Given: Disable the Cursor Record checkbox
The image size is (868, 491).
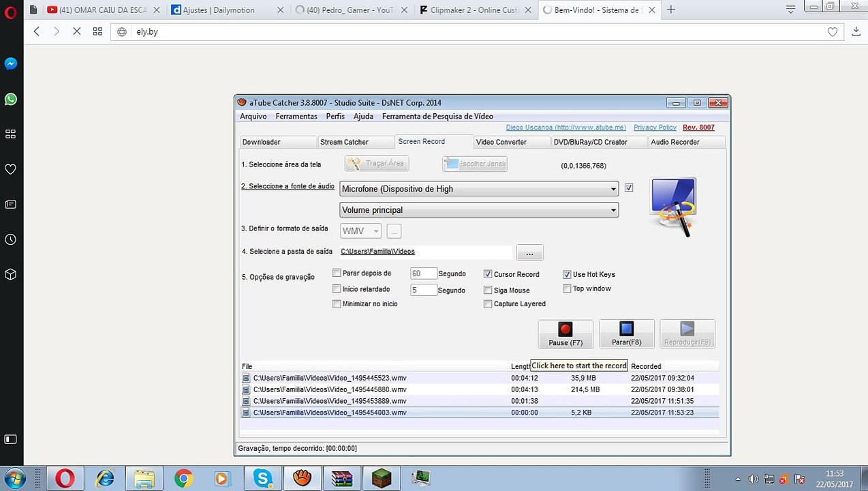Looking at the screenshot, I should [488, 274].
